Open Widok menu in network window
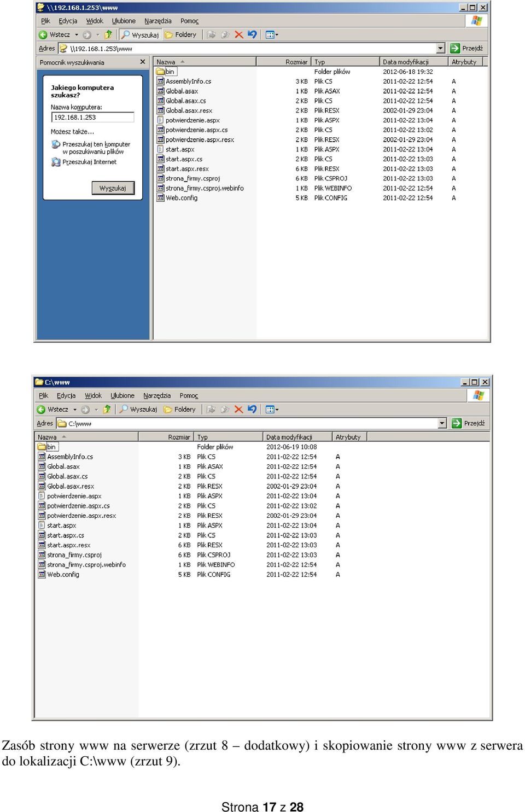This screenshot has height=812, width=525. tap(95, 21)
